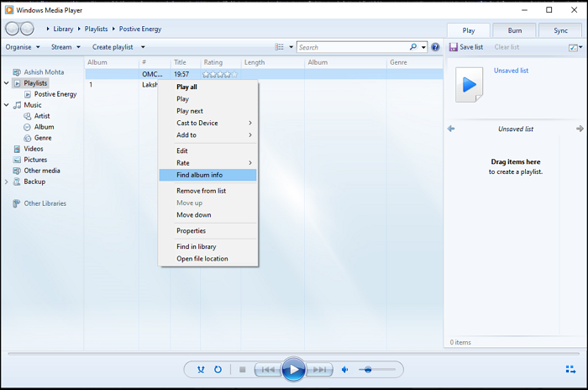Click the Back navigation arrow button
The height and width of the screenshot is (390, 588).
tap(13, 29)
